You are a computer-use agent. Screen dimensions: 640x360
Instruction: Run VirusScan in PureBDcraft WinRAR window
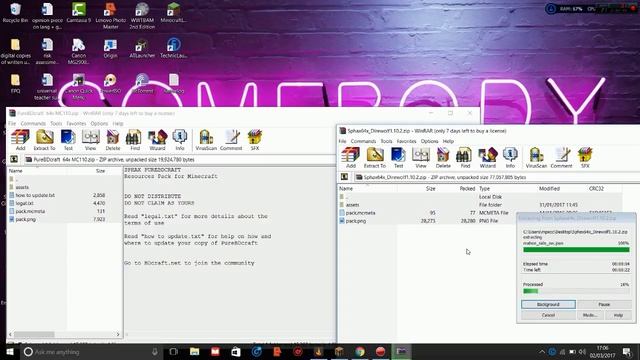tap(206, 140)
